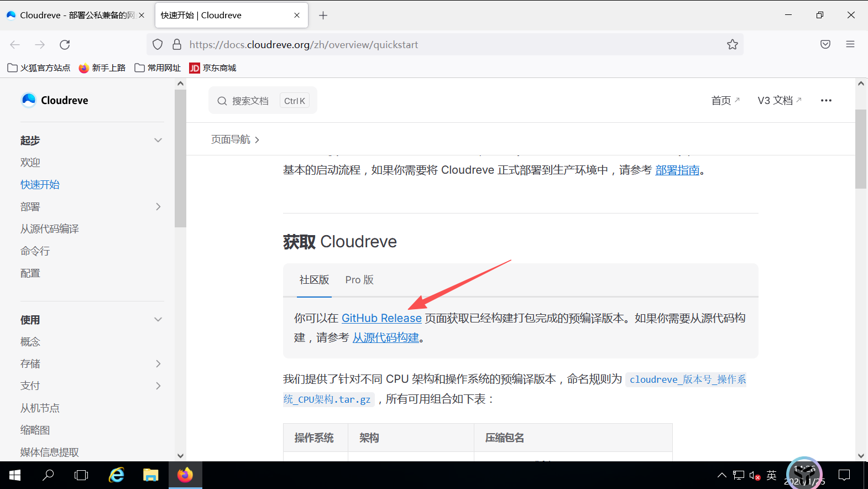Click the 搜索文档 search box
868x489 pixels.
point(263,101)
